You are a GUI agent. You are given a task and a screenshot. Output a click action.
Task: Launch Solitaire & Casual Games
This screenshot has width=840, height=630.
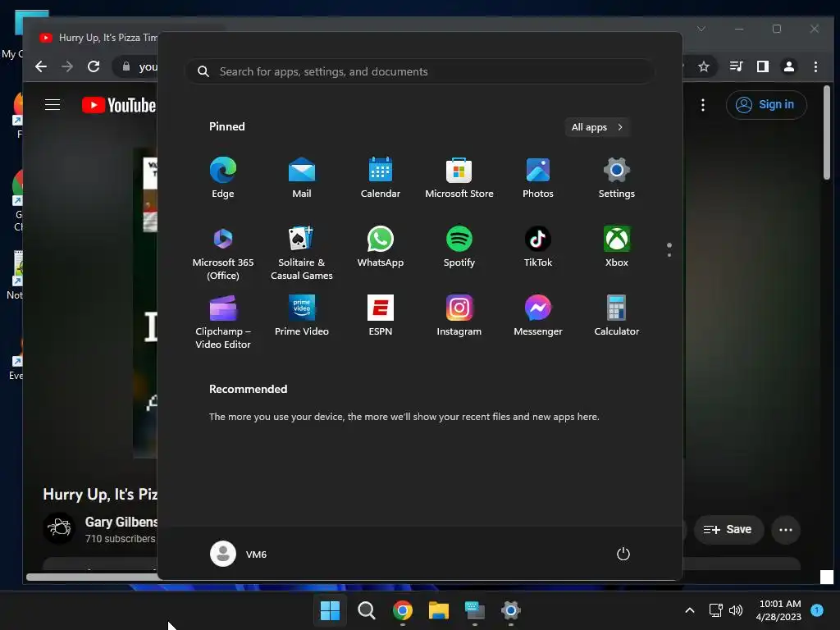(x=302, y=253)
